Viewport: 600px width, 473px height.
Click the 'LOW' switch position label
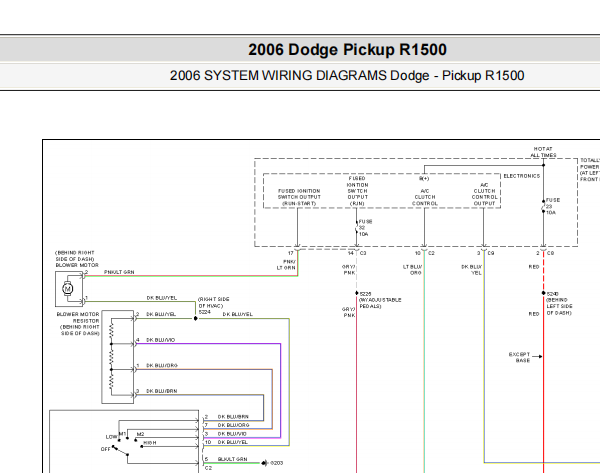click(x=111, y=437)
